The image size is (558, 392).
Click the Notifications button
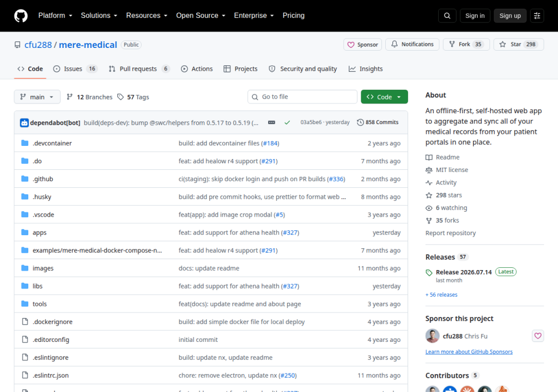coord(413,44)
